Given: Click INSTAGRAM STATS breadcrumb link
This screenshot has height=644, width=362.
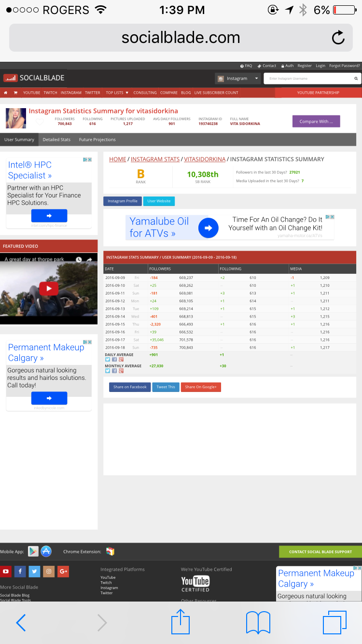Looking at the screenshot, I should coord(155,159).
